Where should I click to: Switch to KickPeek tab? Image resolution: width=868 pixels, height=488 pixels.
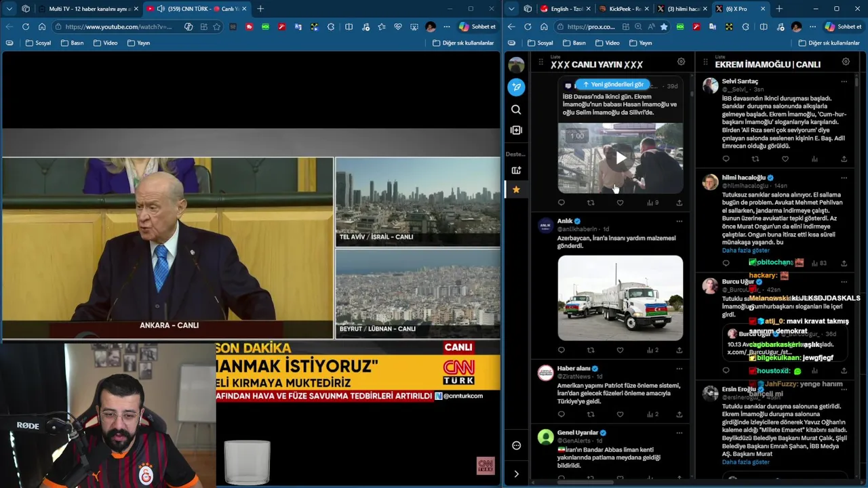point(625,9)
